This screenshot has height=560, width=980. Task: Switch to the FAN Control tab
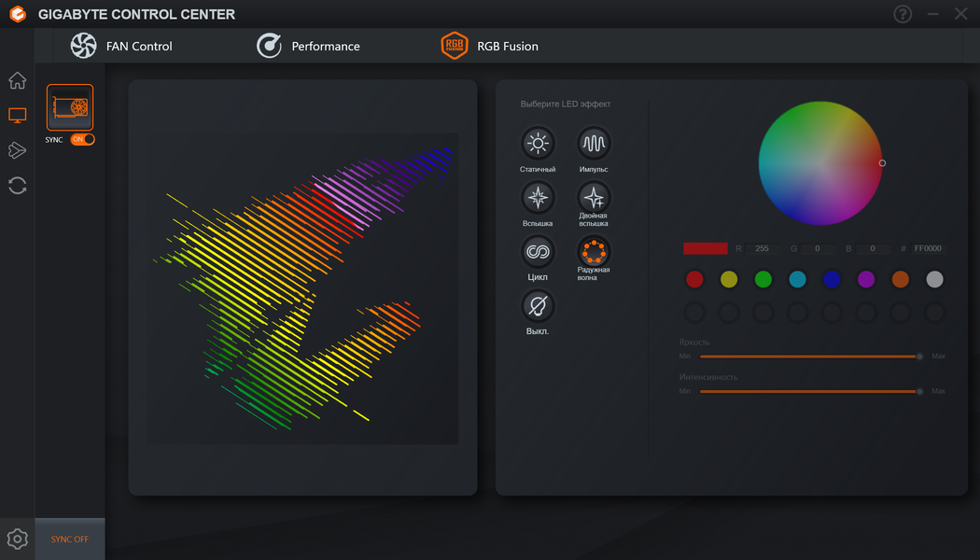tap(122, 47)
